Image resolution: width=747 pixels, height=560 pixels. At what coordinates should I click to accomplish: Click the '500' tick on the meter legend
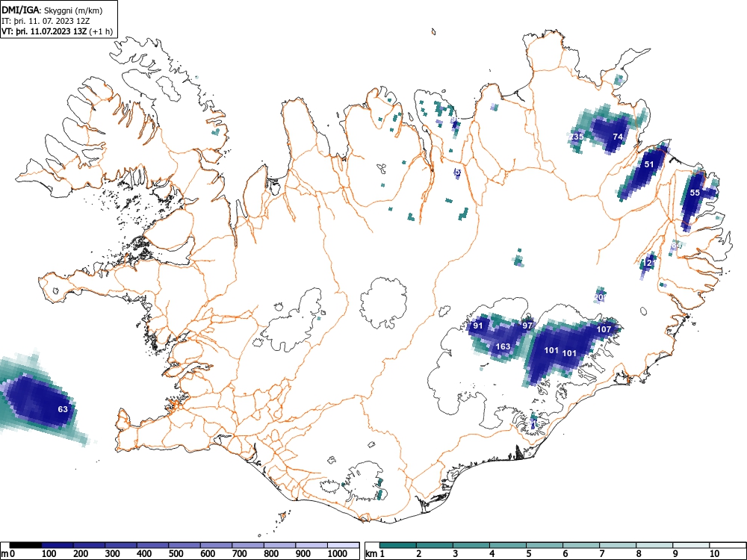(176, 554)
